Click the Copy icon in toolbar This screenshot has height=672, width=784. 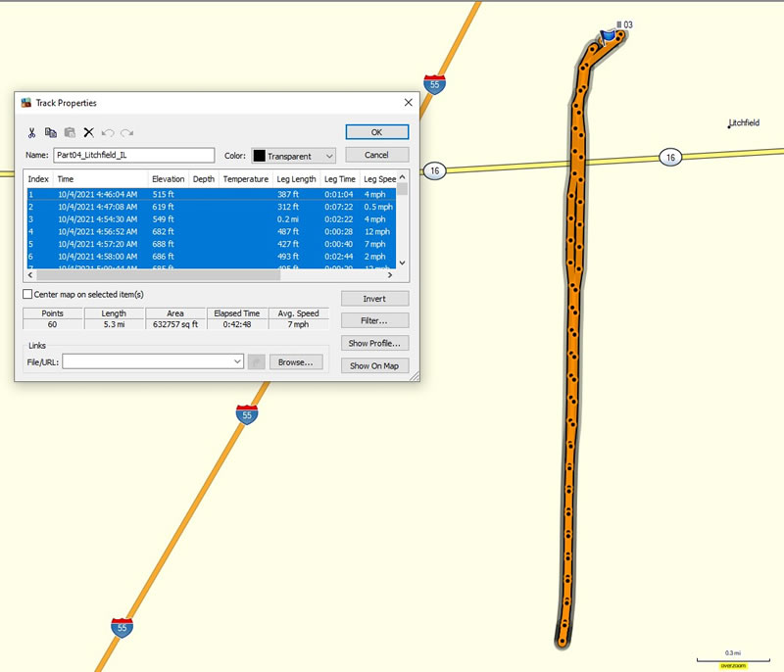[x=51, y=132]
